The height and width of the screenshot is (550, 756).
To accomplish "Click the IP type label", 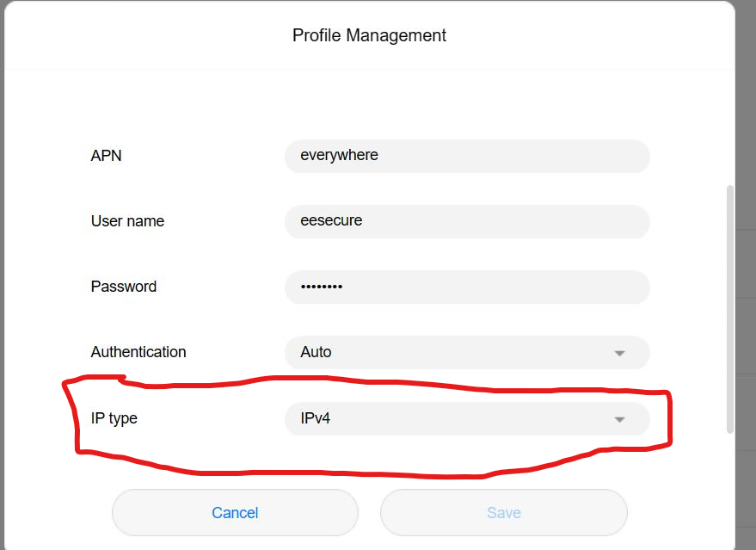I will [114, 418].
